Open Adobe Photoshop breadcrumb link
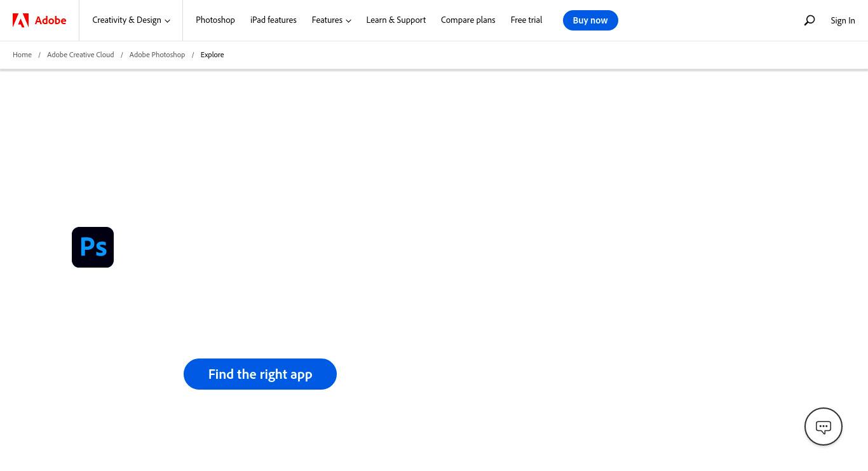 (157, 55)
